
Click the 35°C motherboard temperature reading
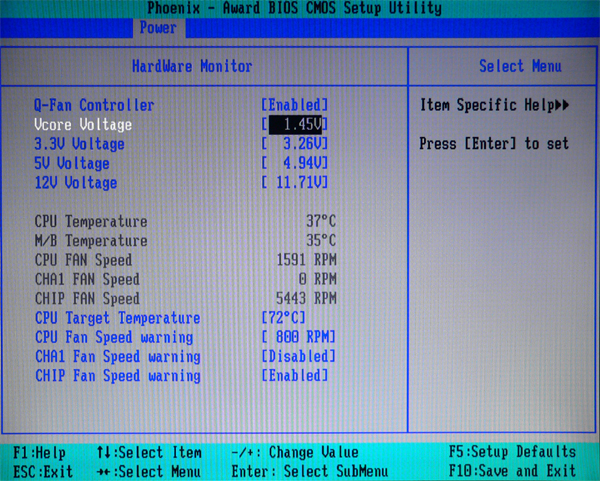(x=321, y=241)
